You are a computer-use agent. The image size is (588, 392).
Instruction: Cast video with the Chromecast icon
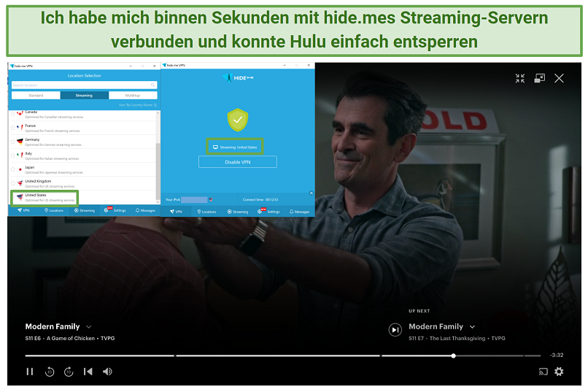(543, 372)
